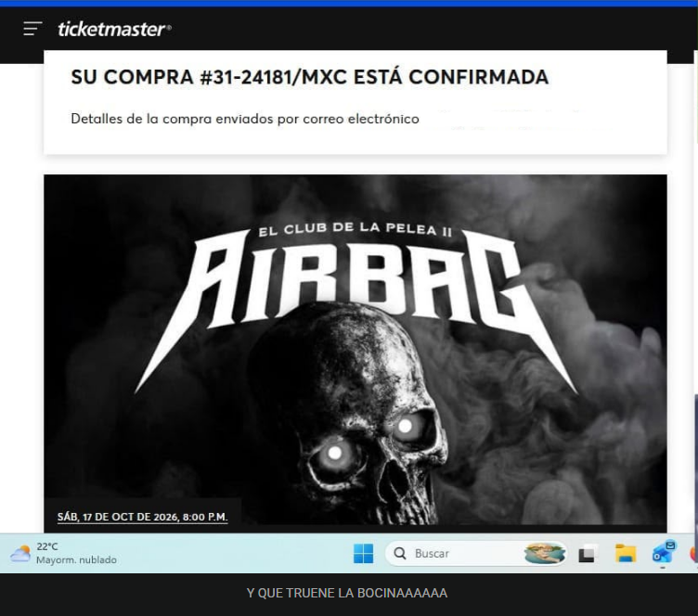This screenshot has width=698, height=616.
Task: Open Task View on the taskbar
Action: point(587,554)
